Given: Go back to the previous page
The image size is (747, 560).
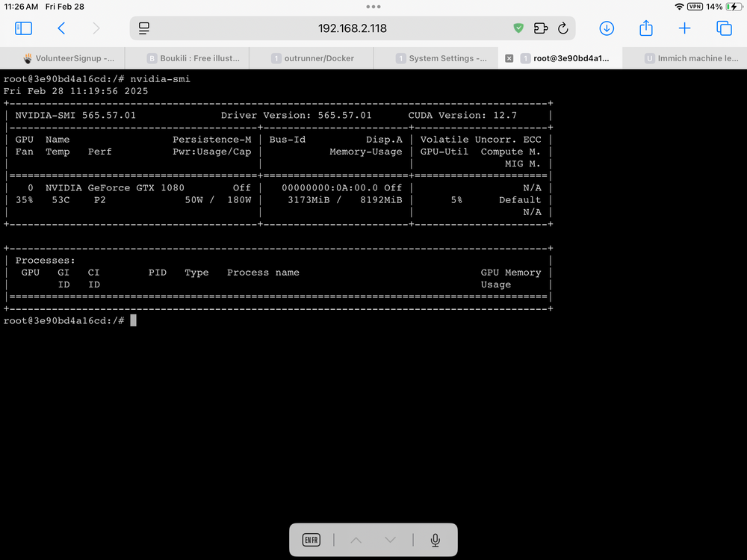Looking at the screenshot, I should pos(61,28).
